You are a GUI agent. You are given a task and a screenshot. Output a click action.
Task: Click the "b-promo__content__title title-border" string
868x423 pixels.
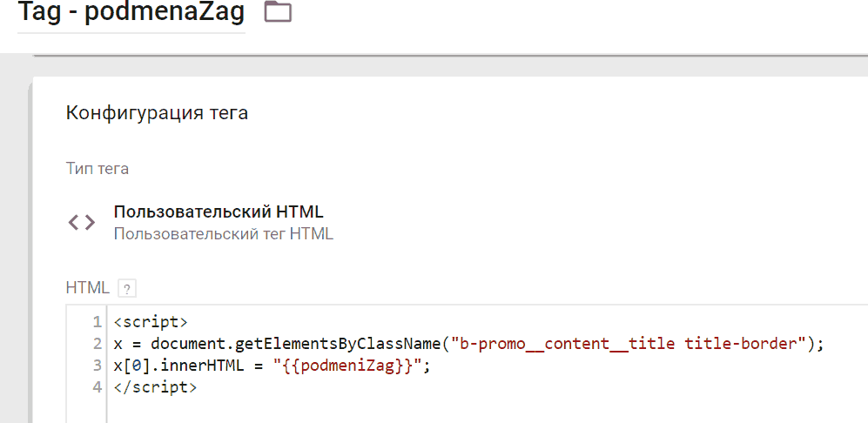tap(629, 344)
